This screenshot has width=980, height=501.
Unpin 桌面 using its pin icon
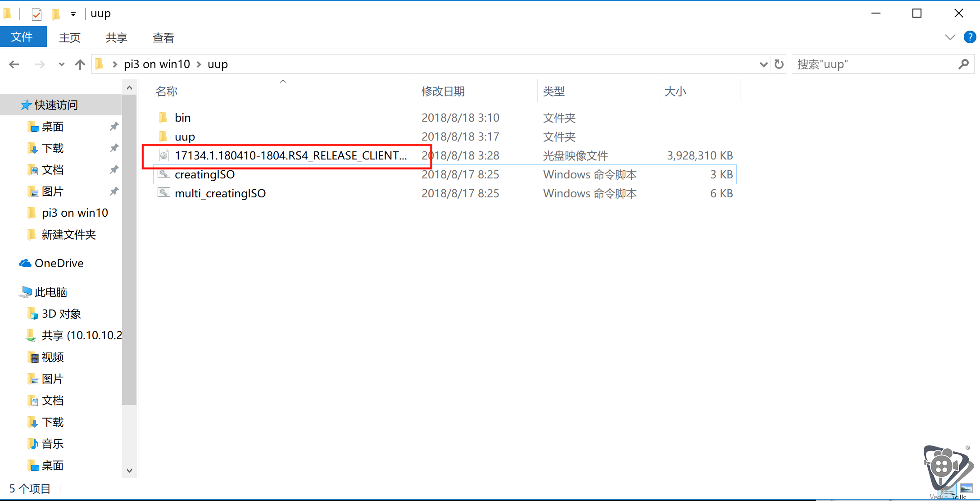114,127
